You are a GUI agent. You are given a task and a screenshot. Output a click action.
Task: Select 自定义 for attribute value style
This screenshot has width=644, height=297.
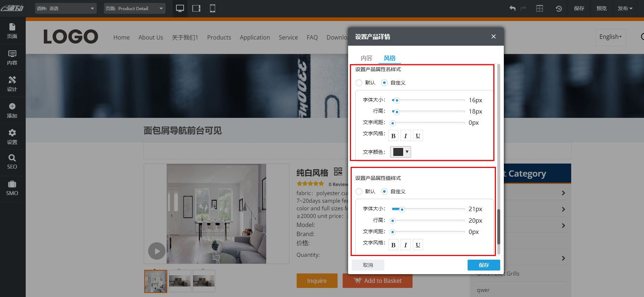pyautogui.click(x=384, y=191)
